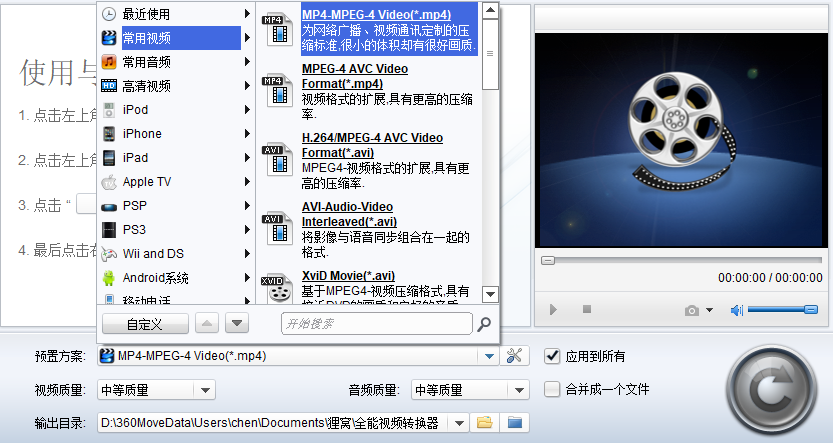The height and width of the screenshot is (443, 833).
Task: Click the music note icon beside 常用音频
Action: click(x=109, y=62)
